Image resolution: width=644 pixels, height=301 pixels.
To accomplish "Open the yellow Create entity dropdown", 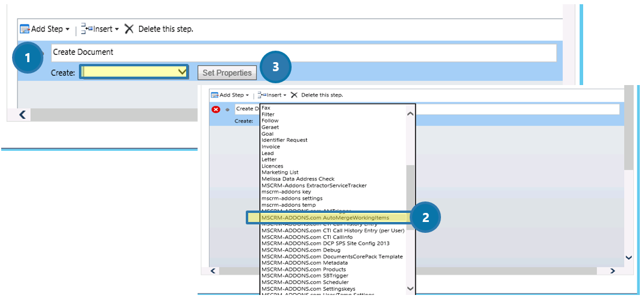I will (x=134, y=72).
